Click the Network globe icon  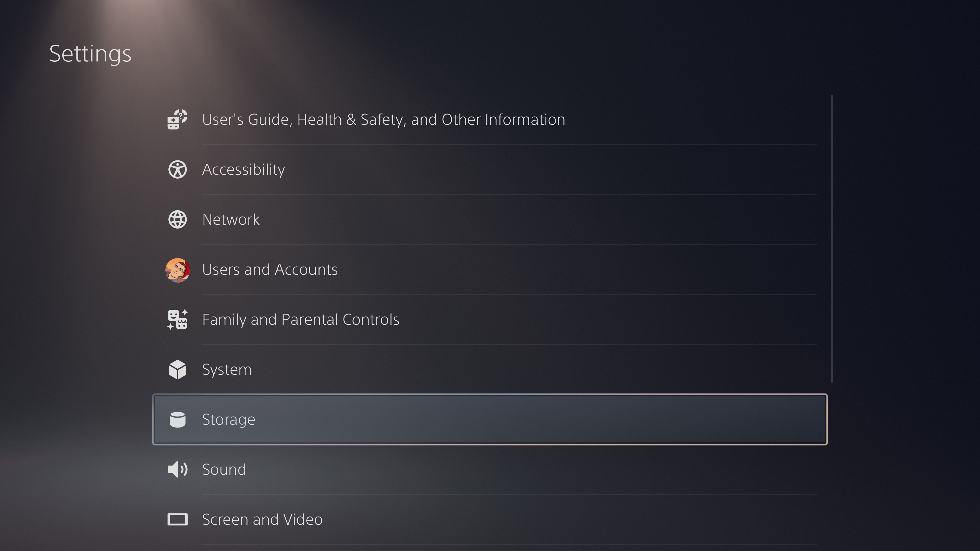click(x=177, y=219)
